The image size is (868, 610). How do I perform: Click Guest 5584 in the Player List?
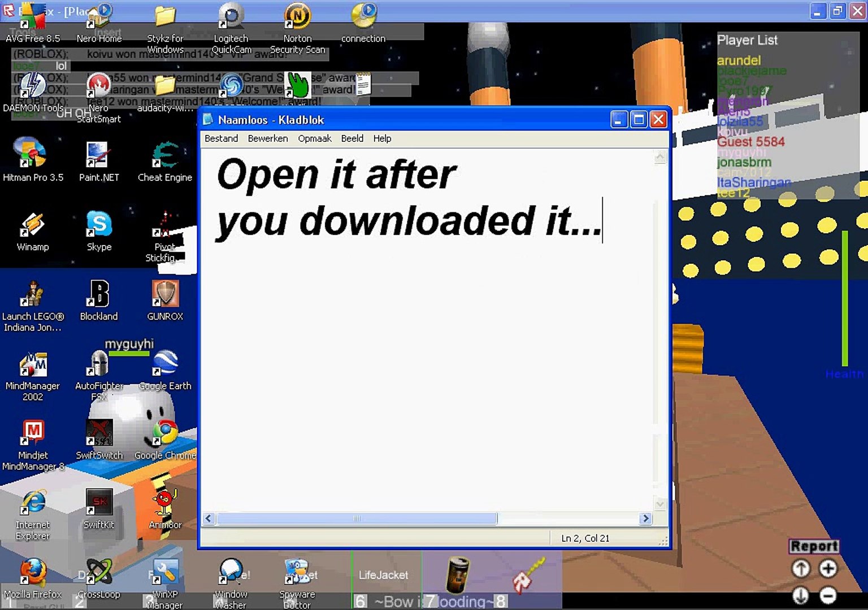(x=751, y=142)
